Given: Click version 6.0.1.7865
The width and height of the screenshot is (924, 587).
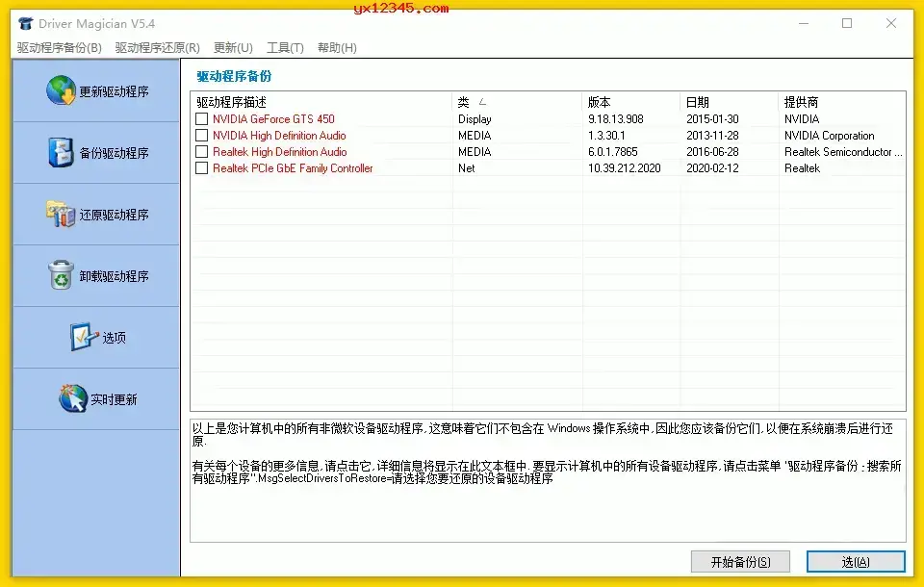Looking at the screenshot, I should click(x=613, y=152).
